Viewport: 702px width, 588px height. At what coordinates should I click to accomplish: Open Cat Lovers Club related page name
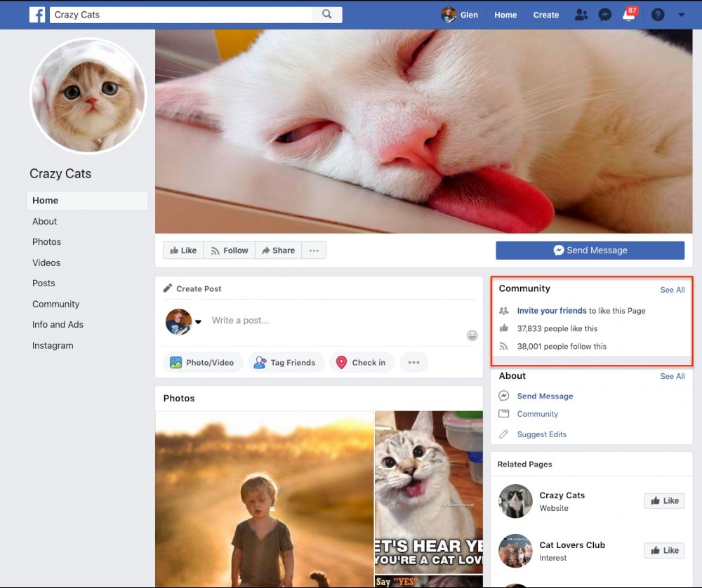click(x=572, y=545)
